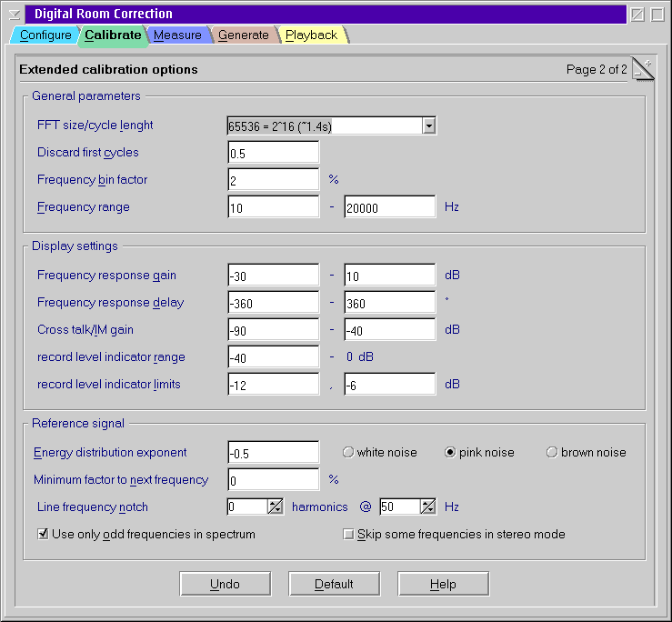Screen dimensions: 672x622
Task: Open the window system menu icon
Action: pyautogui.click(x=15, y=15)
